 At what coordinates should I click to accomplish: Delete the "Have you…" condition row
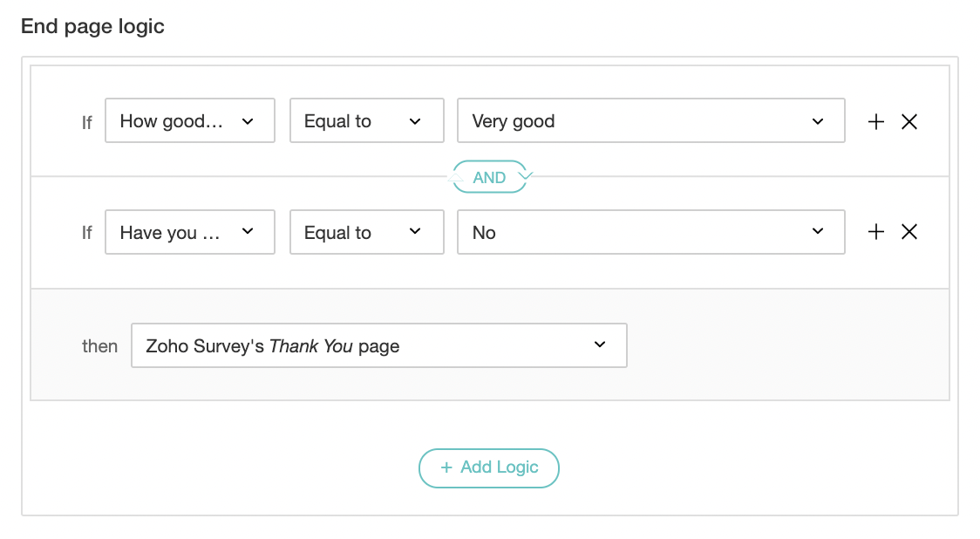coord(909,231)
